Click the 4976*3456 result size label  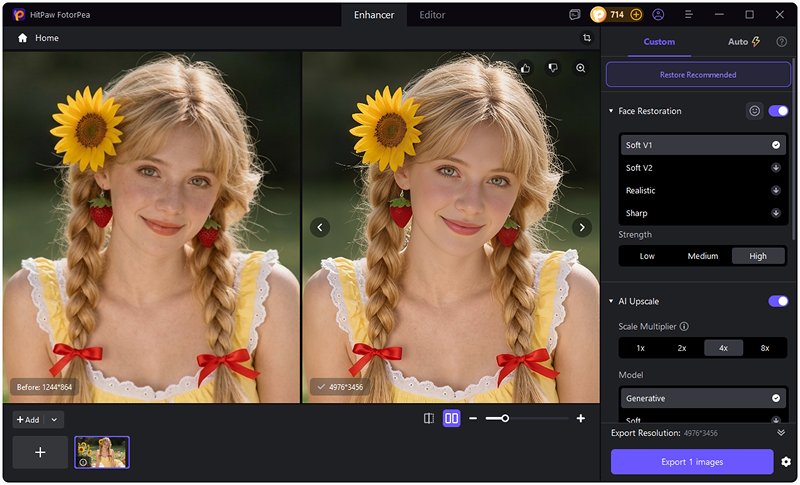[x=340, y=388]
